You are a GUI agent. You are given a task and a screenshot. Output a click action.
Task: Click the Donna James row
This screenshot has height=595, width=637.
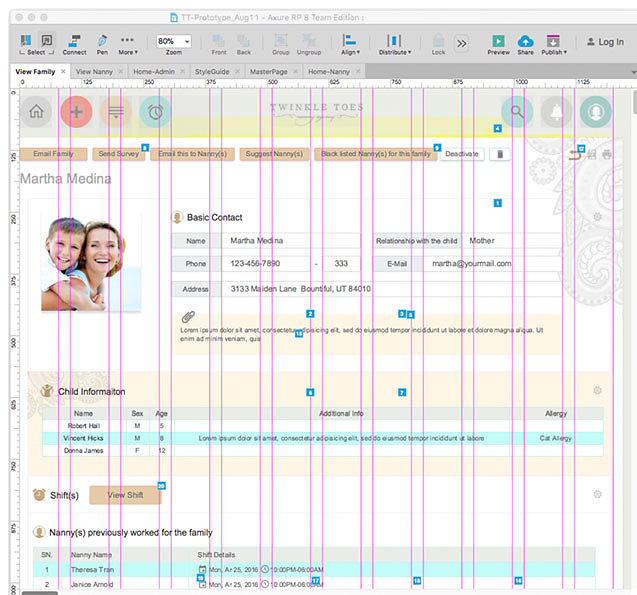tap(323, 450)
